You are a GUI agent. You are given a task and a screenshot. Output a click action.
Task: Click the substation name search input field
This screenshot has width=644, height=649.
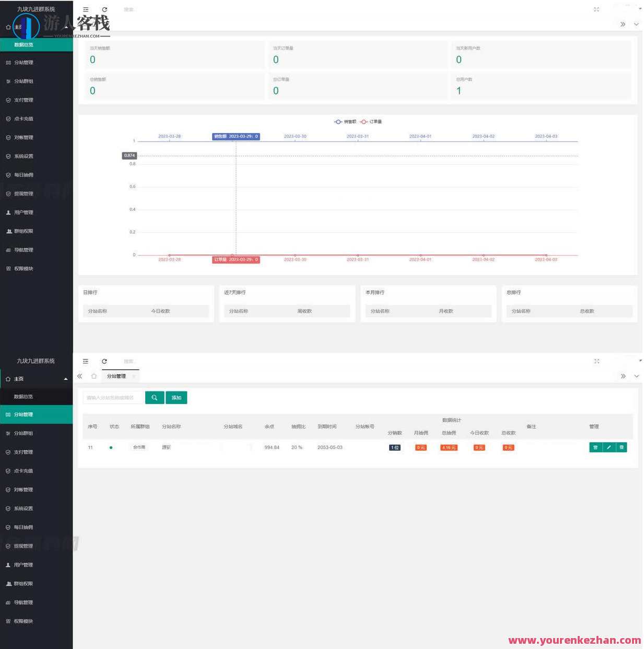click(113, 398)
